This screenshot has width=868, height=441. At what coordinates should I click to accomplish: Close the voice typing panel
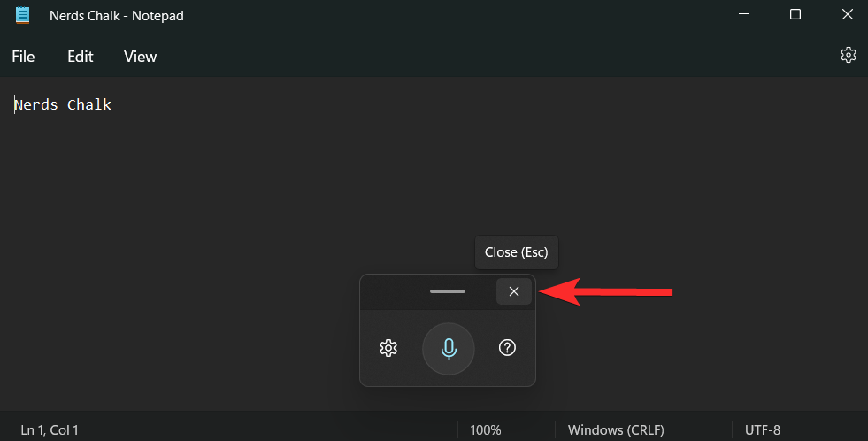[x=514, y=291]
